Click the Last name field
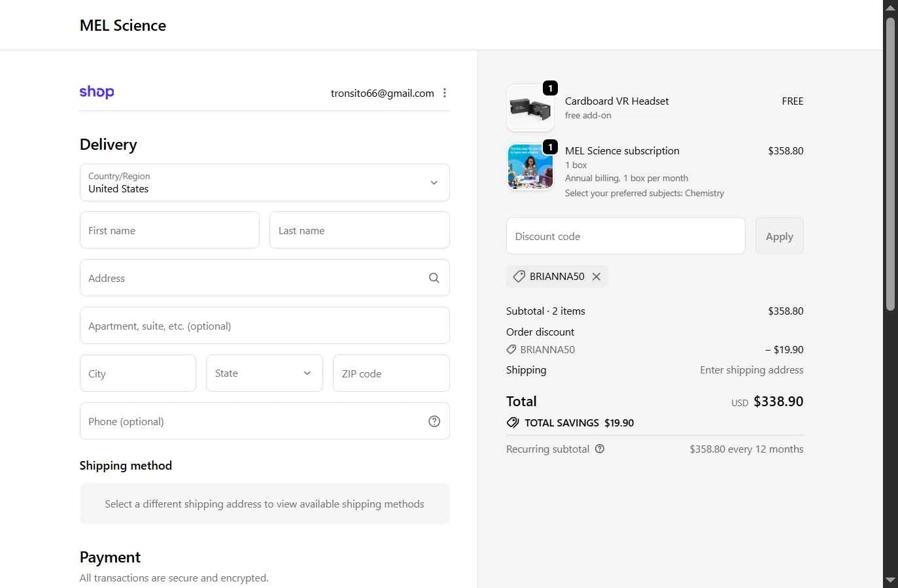The image size is (898, 588). point(360,230)
